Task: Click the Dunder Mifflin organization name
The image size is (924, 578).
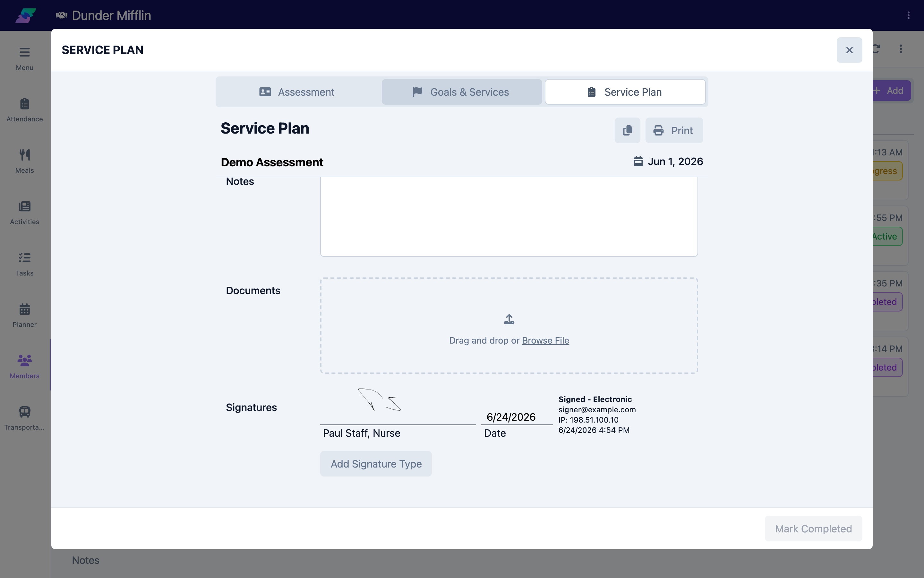Action: coord(111,15)
